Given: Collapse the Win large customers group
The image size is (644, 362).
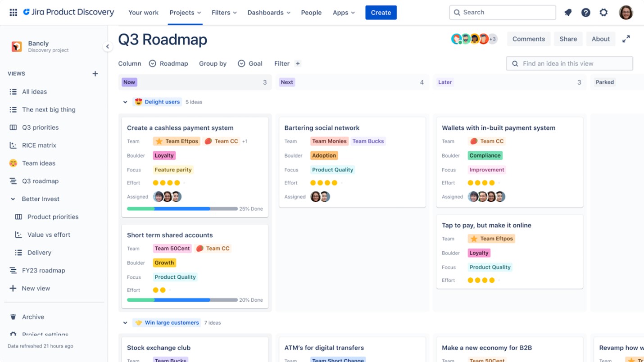Looking at the screenshot, I should click(125, 323).
